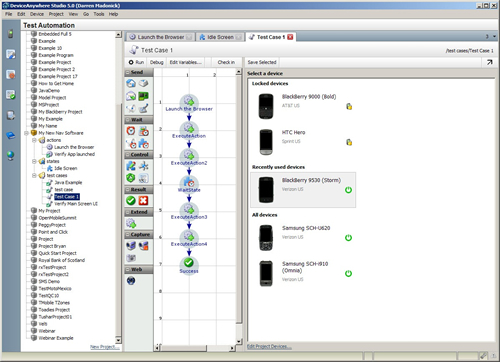Click power icon for BlackBerry 9530 (Storm)
Screen dimensions: 500x362
tap(348, 190)
